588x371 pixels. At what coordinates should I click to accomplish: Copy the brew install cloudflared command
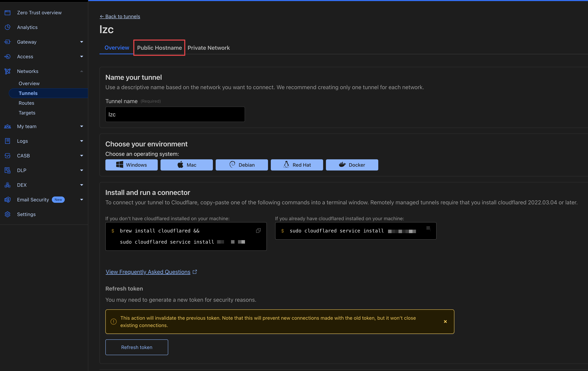click(x=258, y=231)
